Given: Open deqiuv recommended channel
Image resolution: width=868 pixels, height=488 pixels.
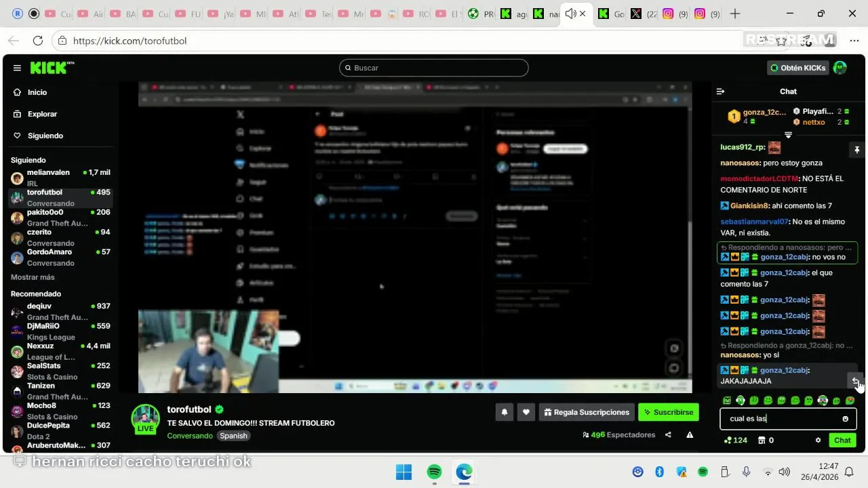Looking at the screenshot, I should (61, 312).
